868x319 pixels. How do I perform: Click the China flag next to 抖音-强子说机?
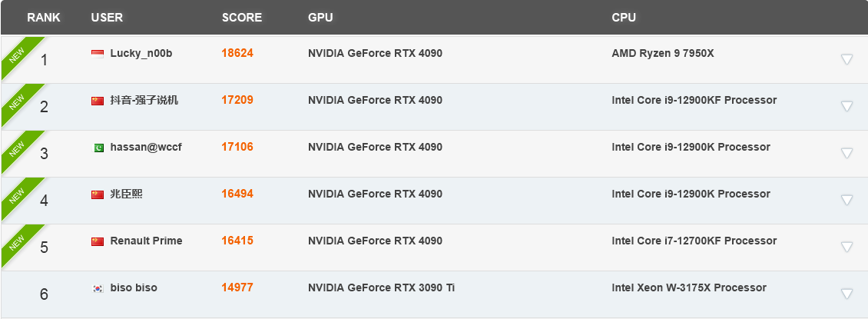pyautogui.click(x=98, y=101)
